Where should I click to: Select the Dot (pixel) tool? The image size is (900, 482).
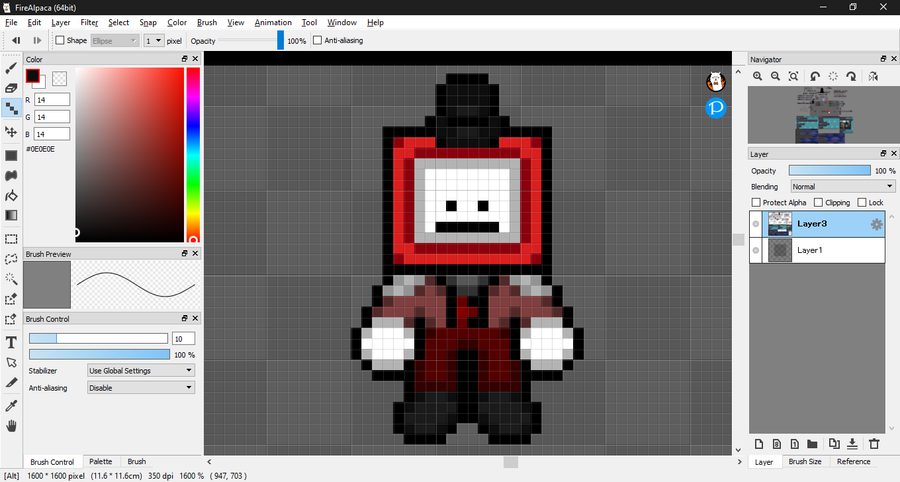coord(11,108)
